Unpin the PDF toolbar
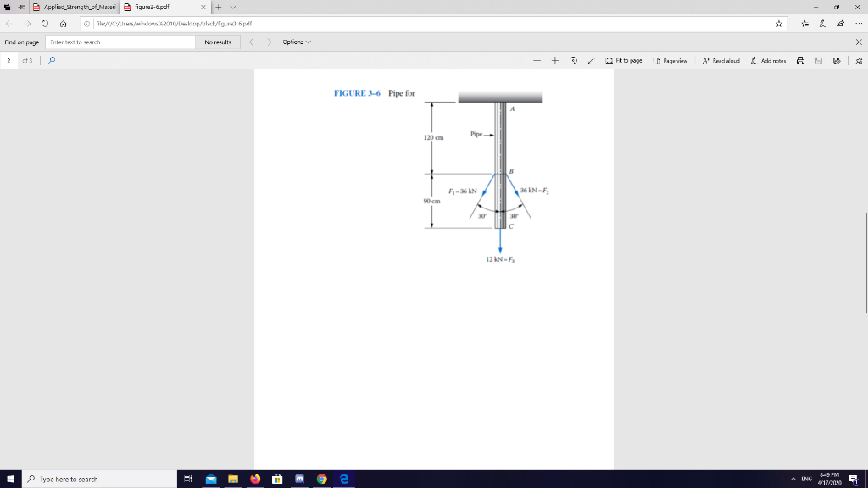 coord(859,61)
